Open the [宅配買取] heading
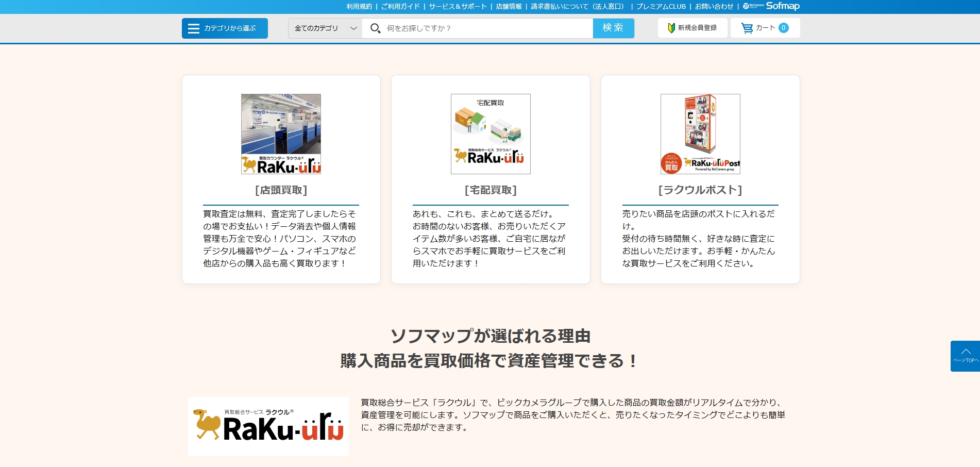 [491, 190]
